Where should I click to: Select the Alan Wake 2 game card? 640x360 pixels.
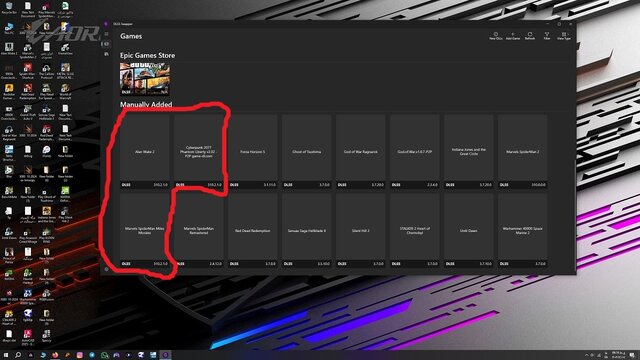click(x=145, y=151)
